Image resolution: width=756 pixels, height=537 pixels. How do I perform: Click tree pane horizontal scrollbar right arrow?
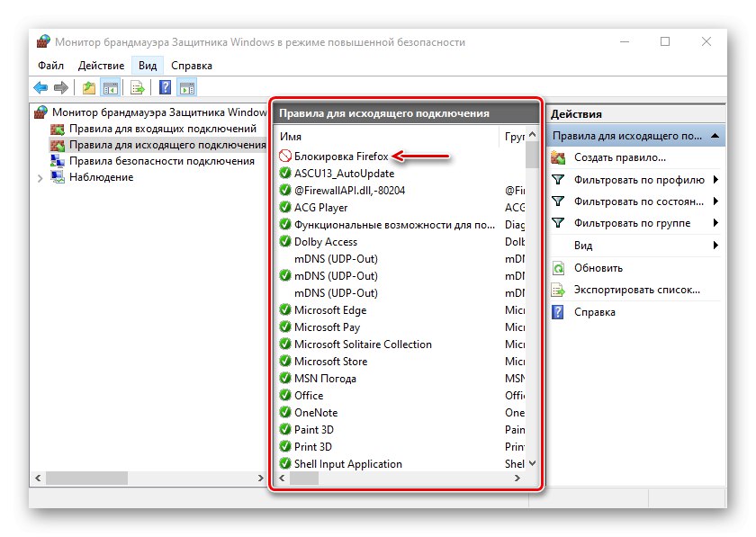[x=260, y=479]
